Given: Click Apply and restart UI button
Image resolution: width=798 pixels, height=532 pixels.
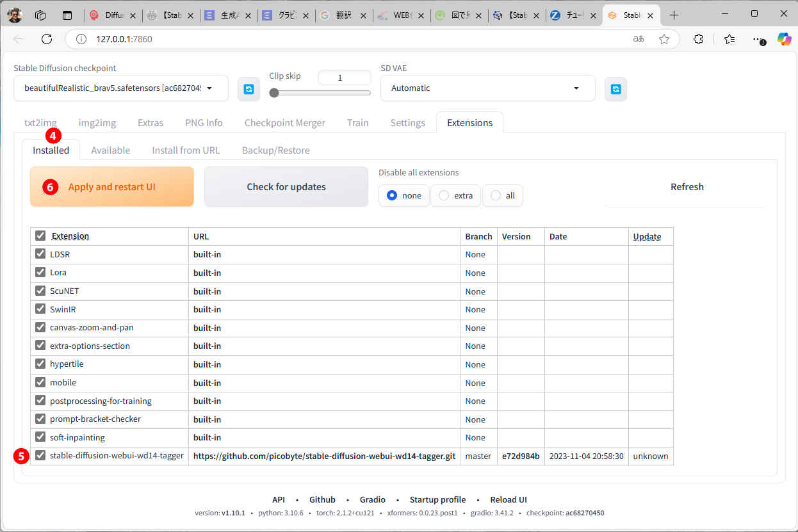Looking at the screenshot, I should click(112, 187).
